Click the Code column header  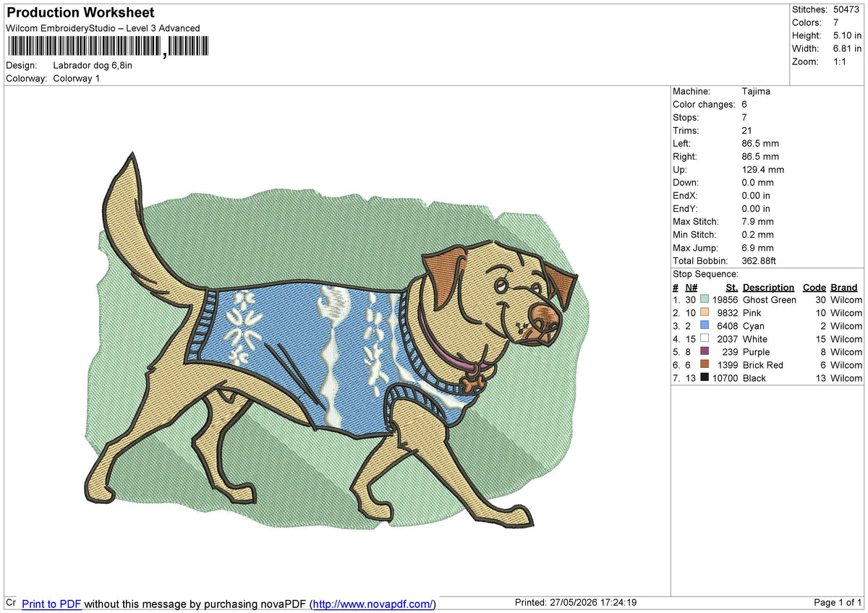click(x=814, y=287)
